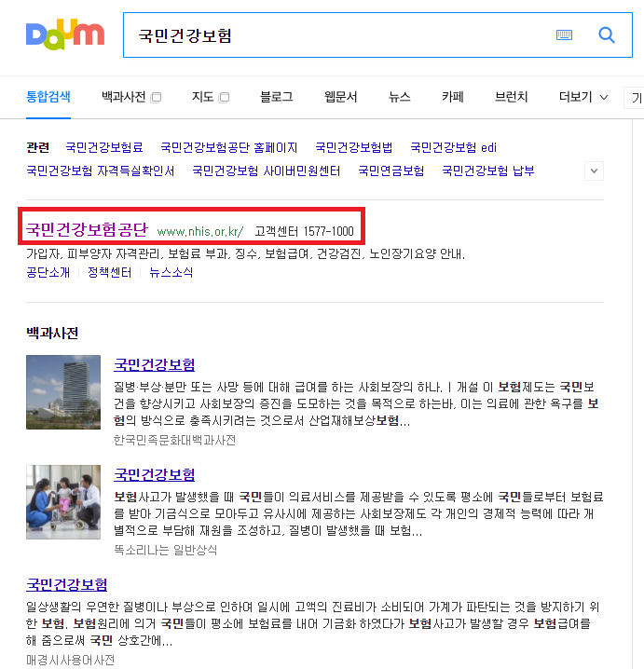
Task: Open the 정책센터 sublink
Action: (109, 272)
